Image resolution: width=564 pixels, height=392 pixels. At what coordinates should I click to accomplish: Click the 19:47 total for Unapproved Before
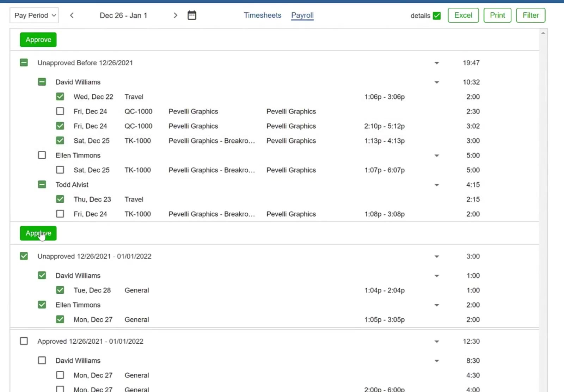(471, 63)
